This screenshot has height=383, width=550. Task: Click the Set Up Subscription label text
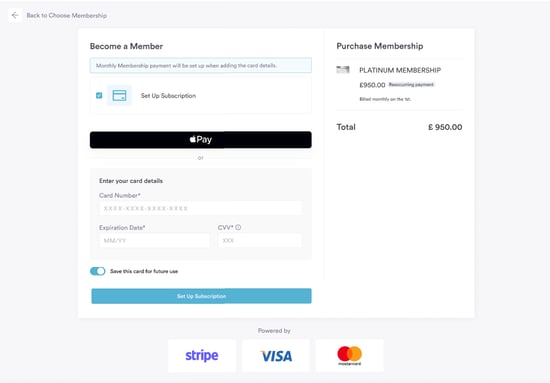tap(168, 96)
